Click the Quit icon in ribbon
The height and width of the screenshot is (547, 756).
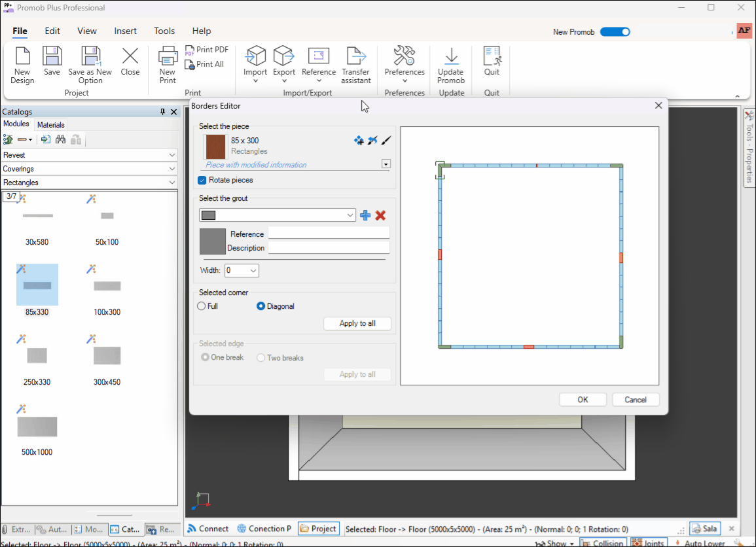coord(492,62)
